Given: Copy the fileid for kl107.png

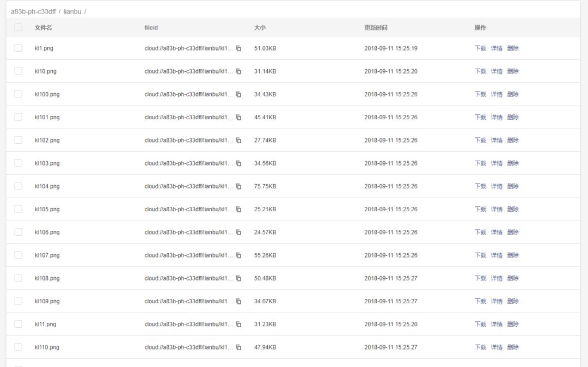Looking at the screenshot, I should coord(238,255).
